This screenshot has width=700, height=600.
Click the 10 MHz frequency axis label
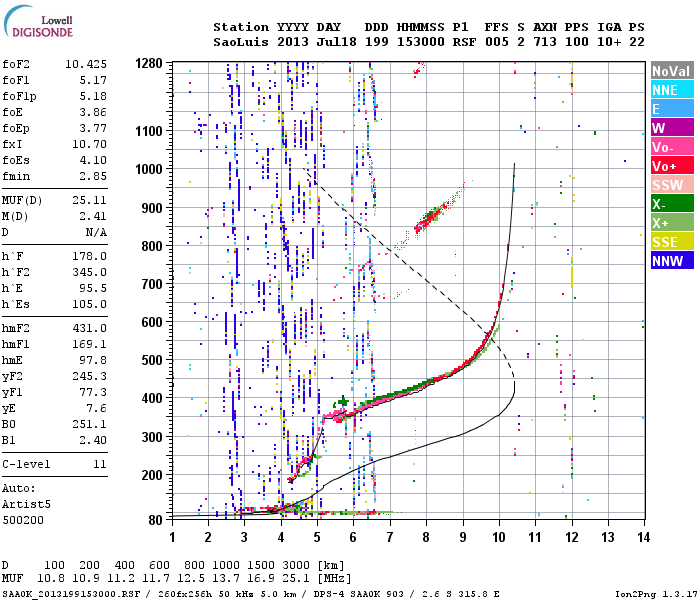pos(499,537)
